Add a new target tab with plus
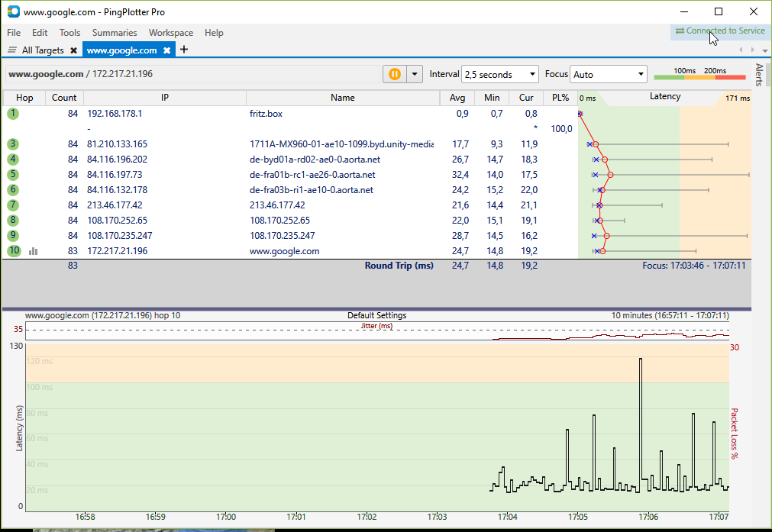The height and width of the screenshot is (532, 772). [x=184, y=49]
